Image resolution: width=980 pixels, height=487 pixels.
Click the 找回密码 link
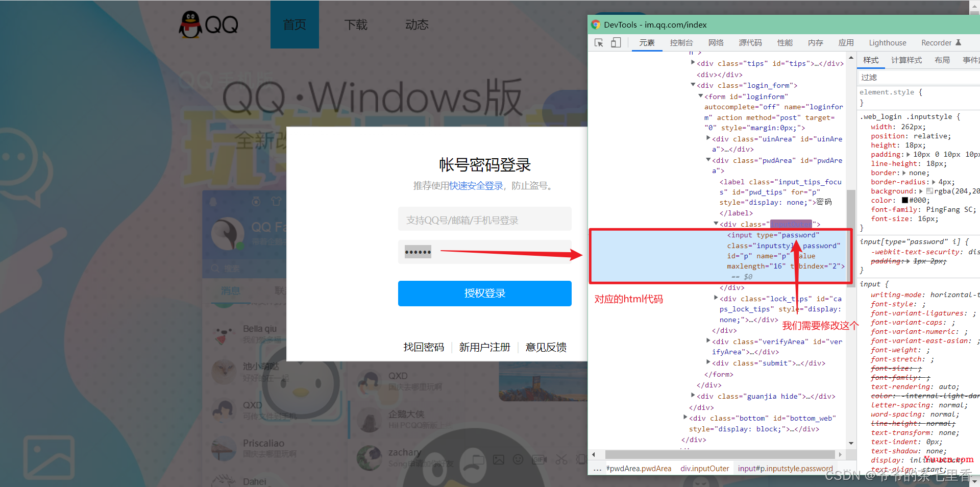(x=424, y=347)
